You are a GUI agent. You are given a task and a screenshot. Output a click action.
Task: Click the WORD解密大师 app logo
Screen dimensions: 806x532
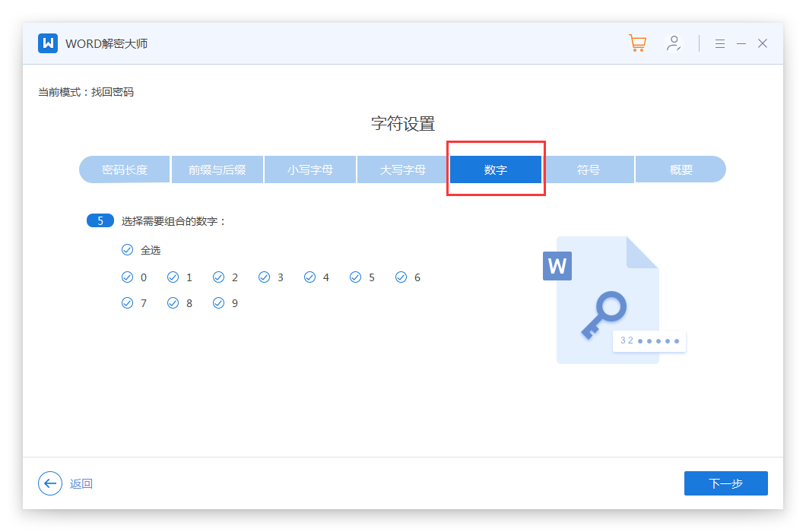tap(48, 43)
